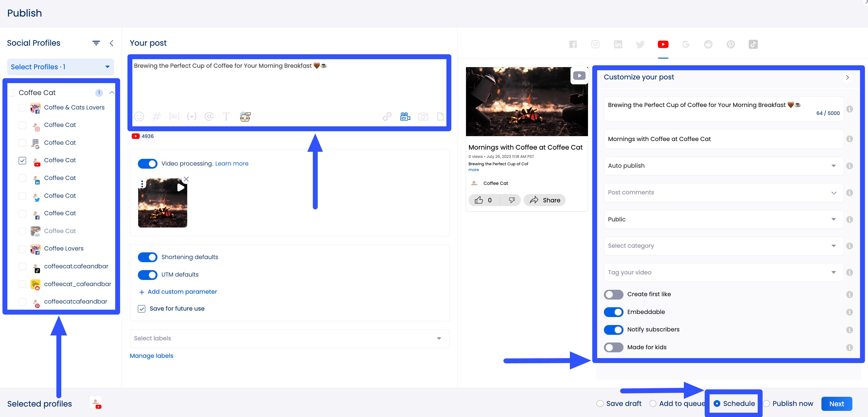Image resolution: width=868 pixels, height=417 pixels.
Task: Expand the Select category dropdown
Action: pyautogui.click(x=723, y=246)
